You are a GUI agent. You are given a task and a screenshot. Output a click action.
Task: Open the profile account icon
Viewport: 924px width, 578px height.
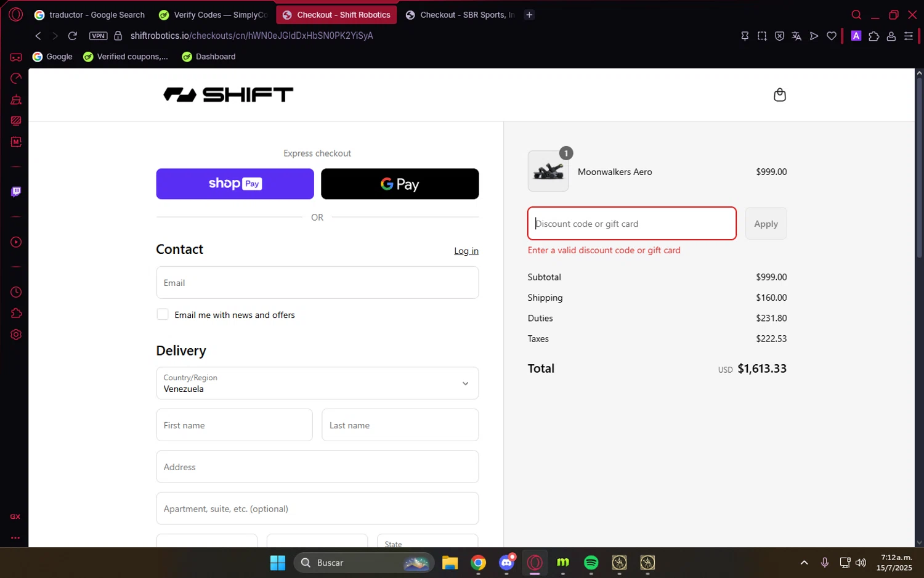[891, 36]
